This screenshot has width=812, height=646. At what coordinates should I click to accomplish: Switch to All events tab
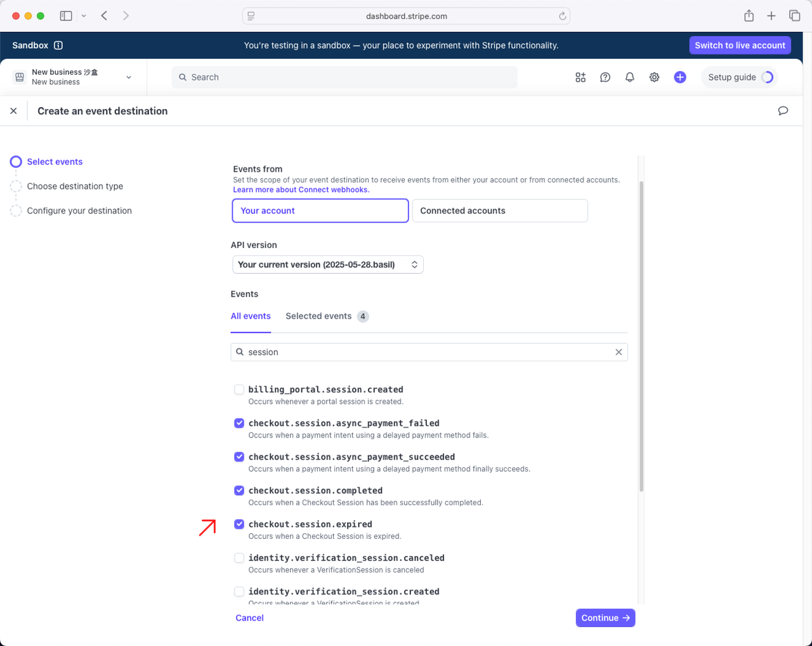[251, 316]
